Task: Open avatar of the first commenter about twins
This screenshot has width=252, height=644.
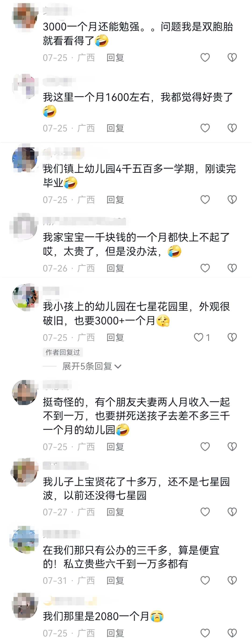Action: tap(25, 17)
